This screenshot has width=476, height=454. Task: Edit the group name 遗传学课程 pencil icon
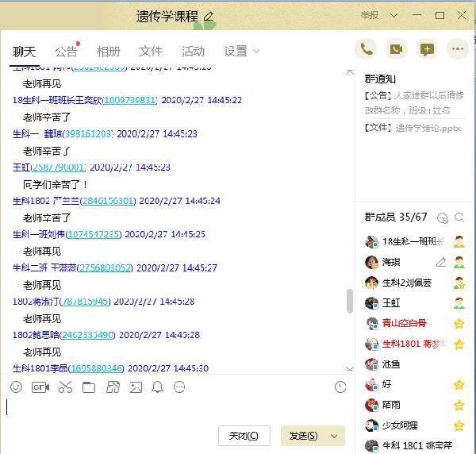pos(209,16)
